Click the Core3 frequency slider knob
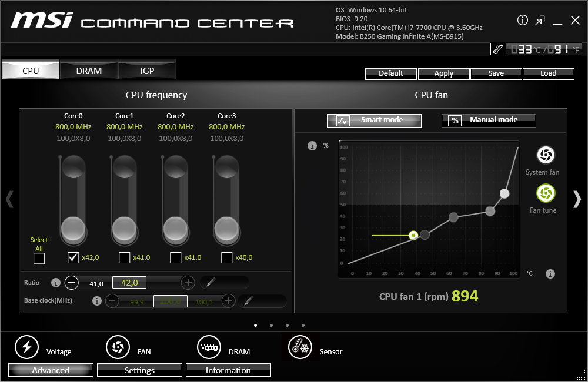This screenshot has width=588, height=382. point(226,228)
